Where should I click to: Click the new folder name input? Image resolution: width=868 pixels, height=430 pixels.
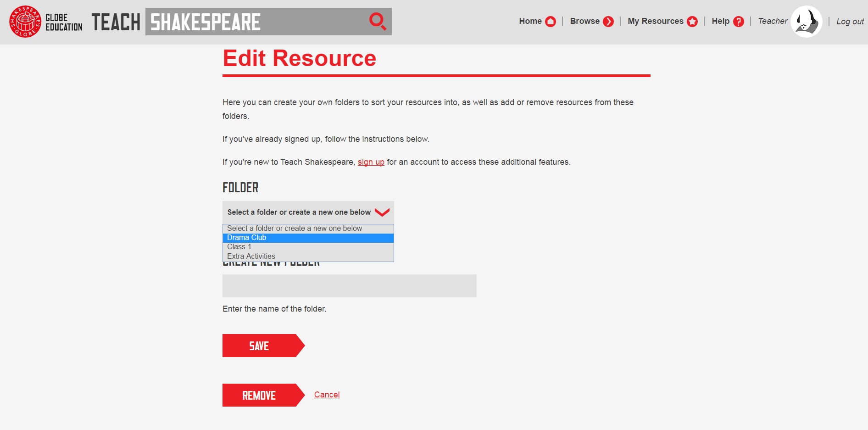[x=350, y=286]
